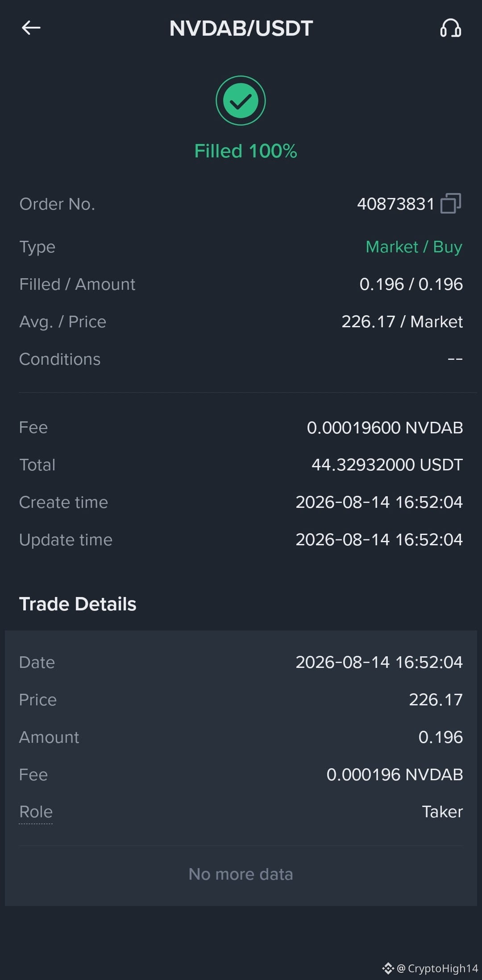Tap the order number value
This screenshot has width=482, height=980.
pos(395,204)
